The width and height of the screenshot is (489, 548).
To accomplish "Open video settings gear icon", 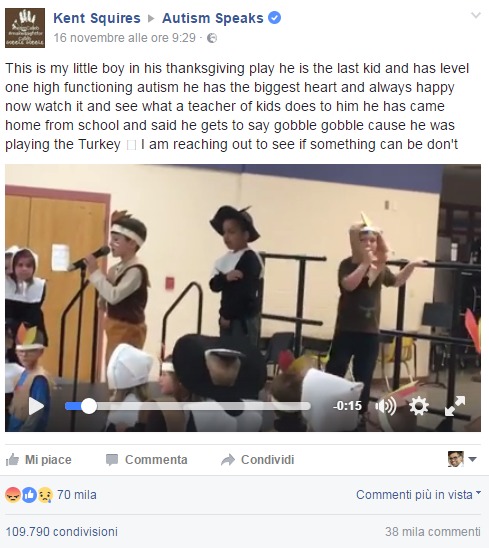I will pos(419,406).
